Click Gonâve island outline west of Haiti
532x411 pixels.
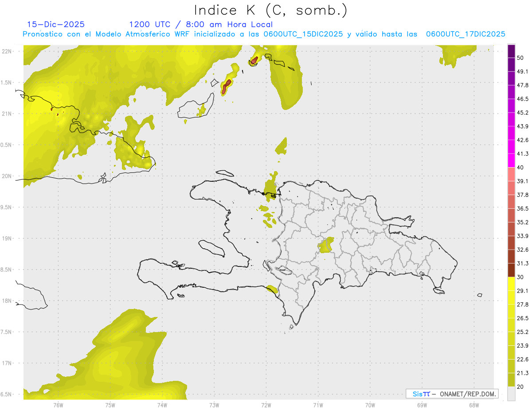[x=211, y=248]
